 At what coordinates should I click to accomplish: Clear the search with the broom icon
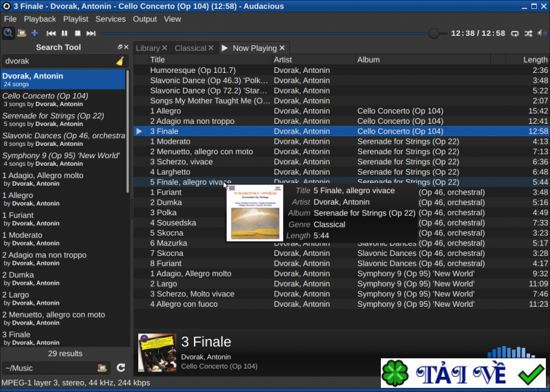tap(120, 61)
